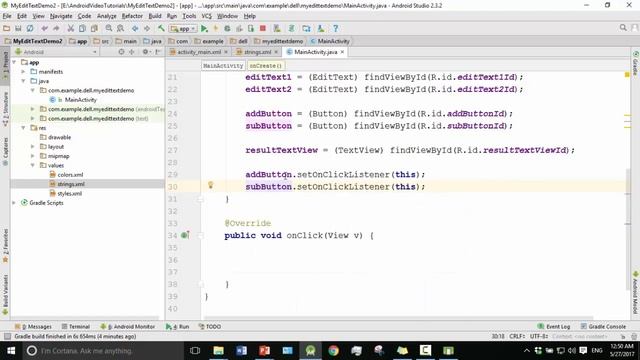Close the strings.xml tab

pos(276,52)
